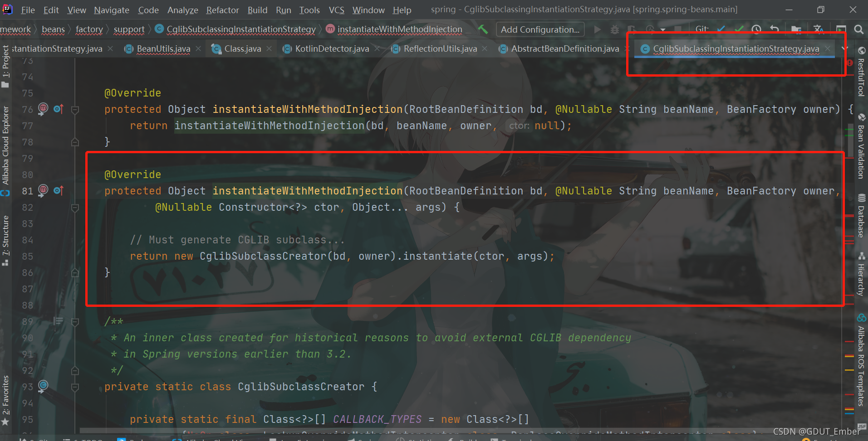Click the Git rollback arrow icon
The height and width of the screenshot is (441, 868).
point(775,29)
